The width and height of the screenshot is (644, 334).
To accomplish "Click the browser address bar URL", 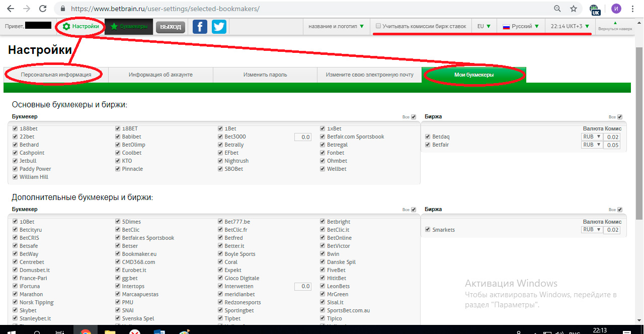I will coord(166,9).
